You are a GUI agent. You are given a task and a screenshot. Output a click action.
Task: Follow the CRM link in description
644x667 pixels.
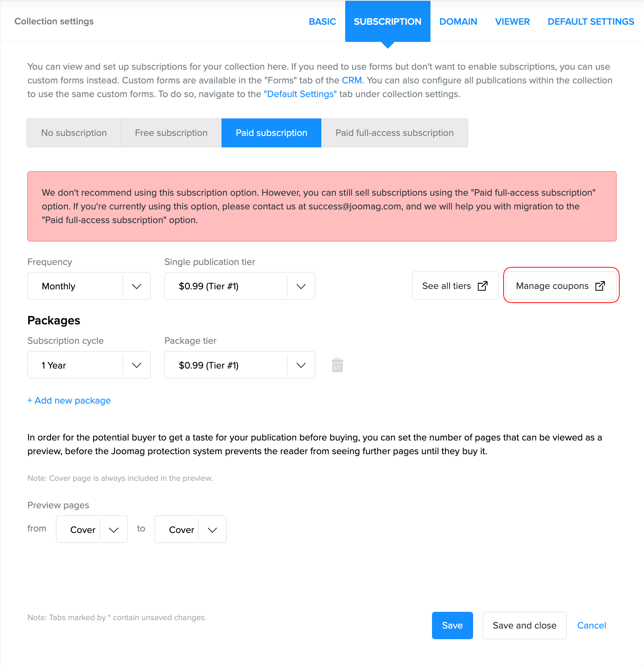point(352,80)
